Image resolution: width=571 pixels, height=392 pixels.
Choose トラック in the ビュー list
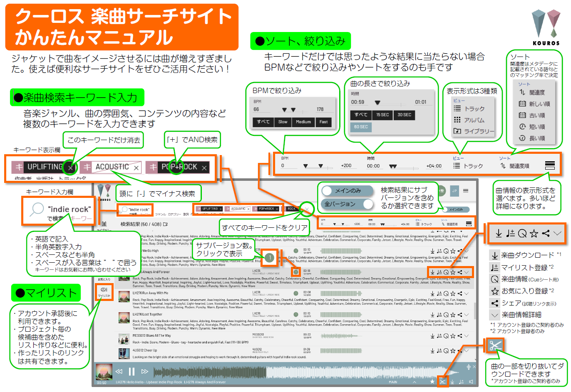[469, 108]
